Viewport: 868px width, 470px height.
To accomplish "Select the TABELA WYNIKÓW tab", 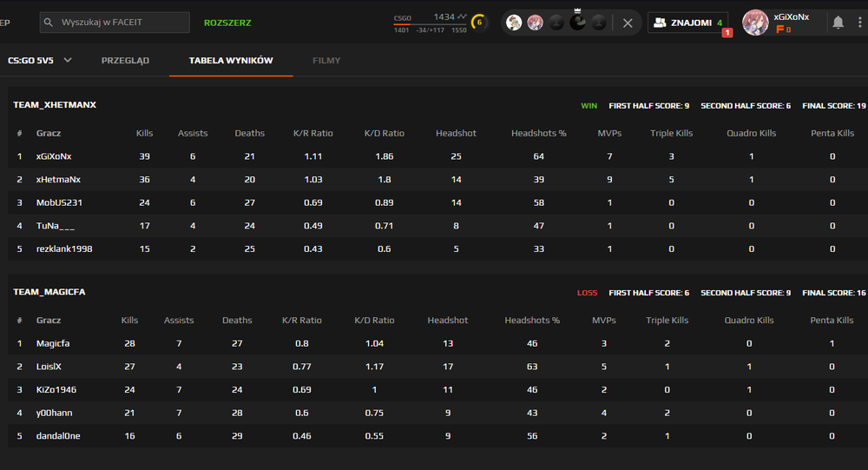I will pos(231,61).
